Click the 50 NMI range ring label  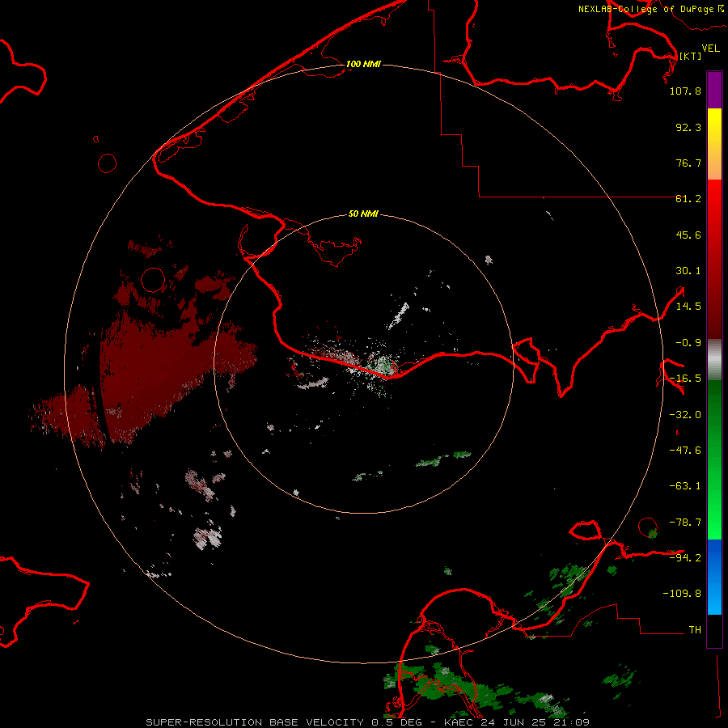(363, 214)
